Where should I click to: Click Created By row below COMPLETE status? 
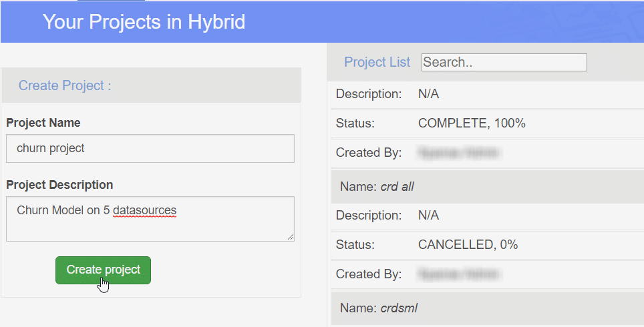pyautogui.click(x=488, y=153)
